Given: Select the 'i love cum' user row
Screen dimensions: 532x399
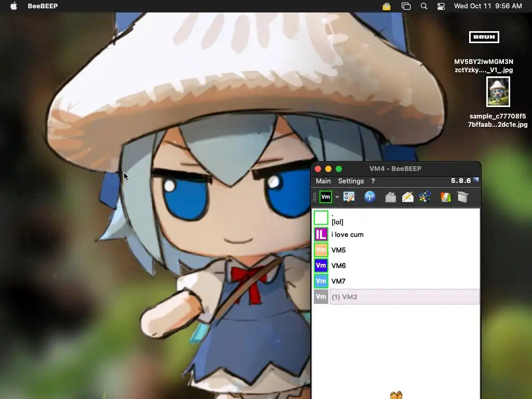Looking at the screenshot, I should pyautogui.click(x=396, y=234).
